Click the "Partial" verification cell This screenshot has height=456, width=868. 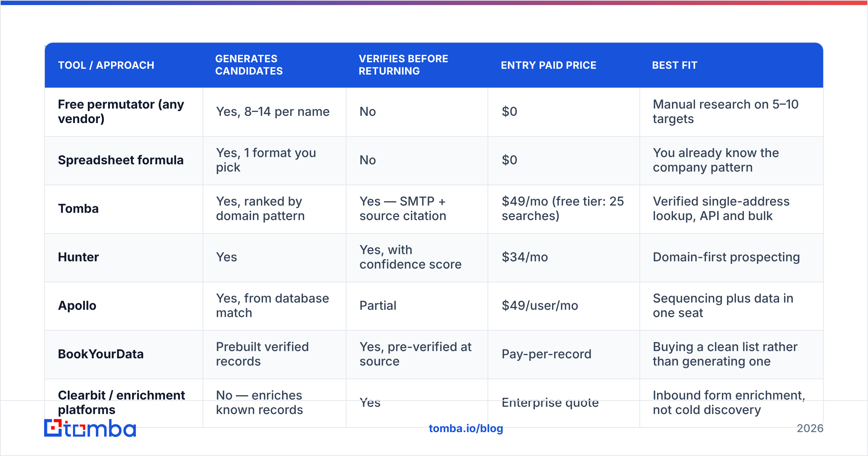pyautogui.click(x=378, y=305)
